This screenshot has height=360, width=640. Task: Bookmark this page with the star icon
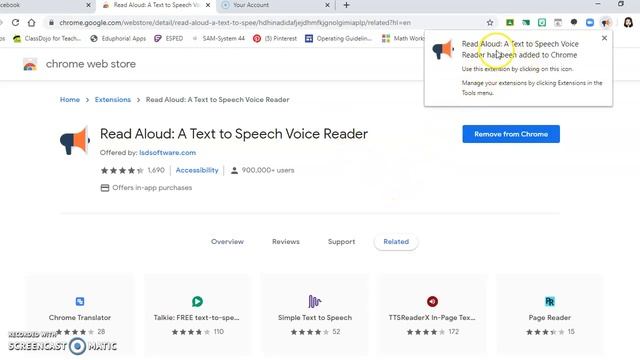coord(490,22)
